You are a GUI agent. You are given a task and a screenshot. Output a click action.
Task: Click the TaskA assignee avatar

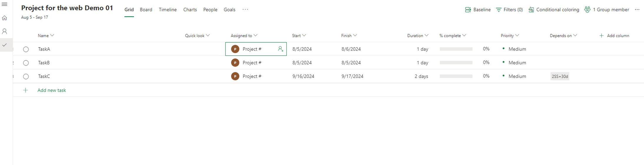pyautogui.click(x=235, y=49)
